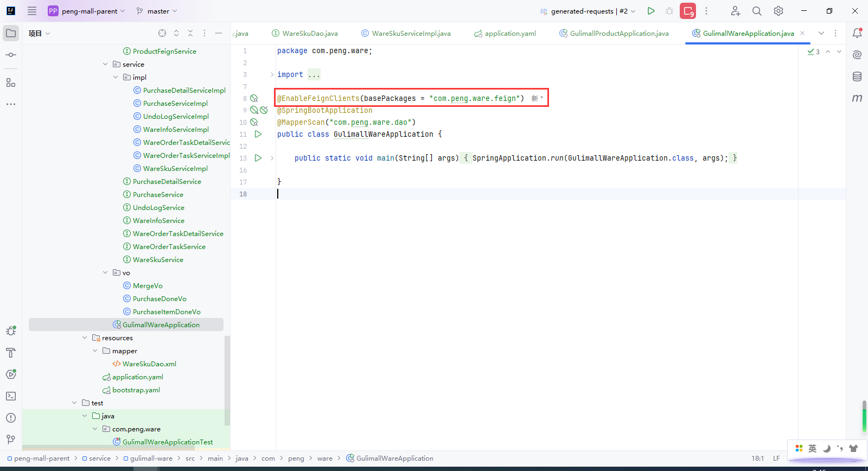Image resolution: width=868 pixels, height=471 pixels.
Task: Run the generated-requests configuration
Action: [651, 11]
